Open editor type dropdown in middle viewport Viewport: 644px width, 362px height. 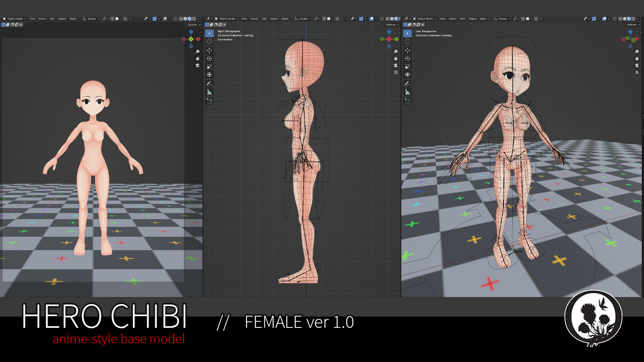point(208,19)
